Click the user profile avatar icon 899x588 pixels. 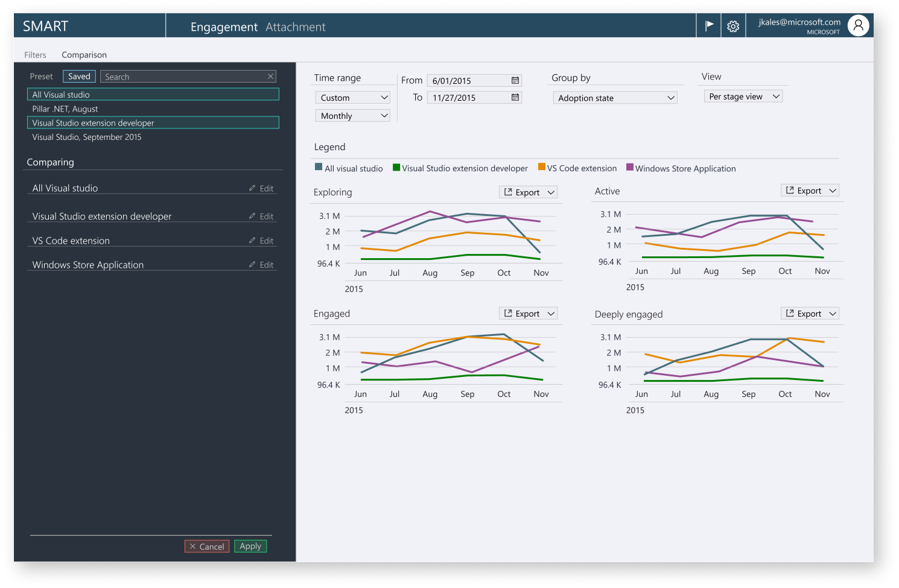pos(858,25)
